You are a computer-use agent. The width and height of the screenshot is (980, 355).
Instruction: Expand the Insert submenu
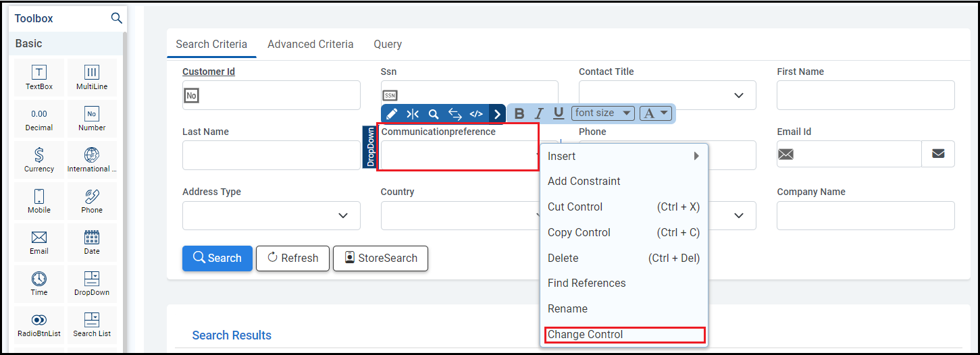(624, 156)
